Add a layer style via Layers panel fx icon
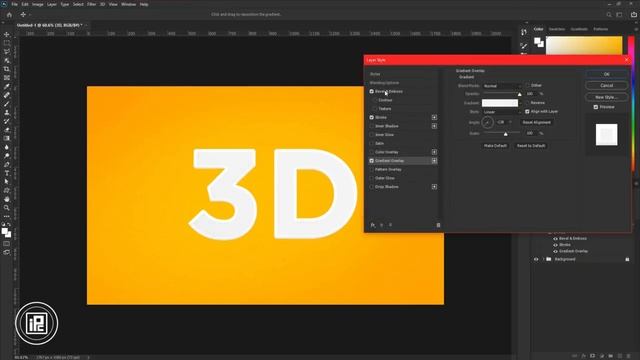 click(583, 356)
